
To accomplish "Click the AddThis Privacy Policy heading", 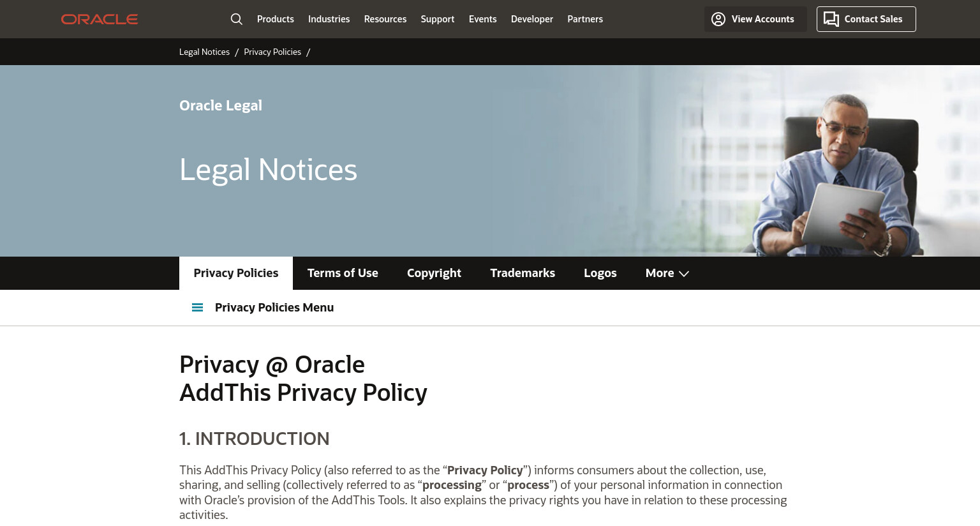I will click(303, 393).
